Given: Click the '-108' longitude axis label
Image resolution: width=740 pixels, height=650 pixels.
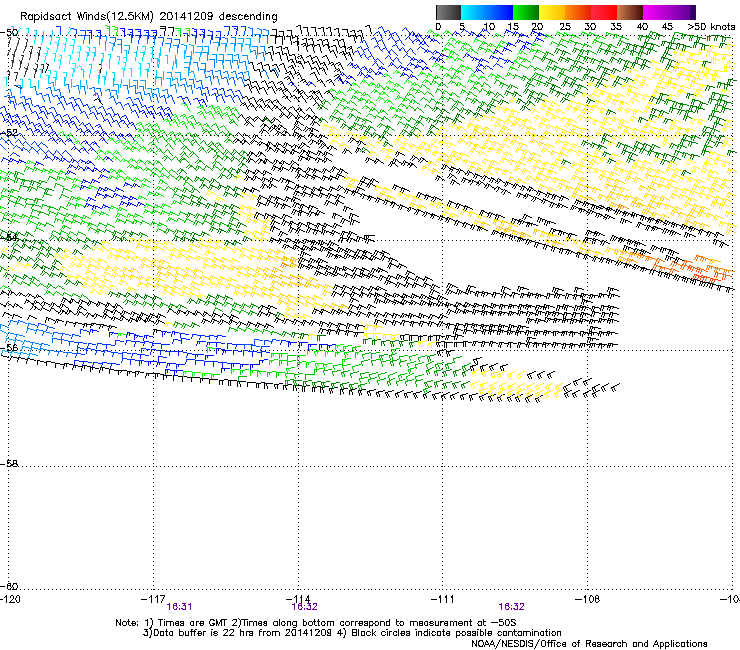Looking at the screenshot, I should [588, 599].
